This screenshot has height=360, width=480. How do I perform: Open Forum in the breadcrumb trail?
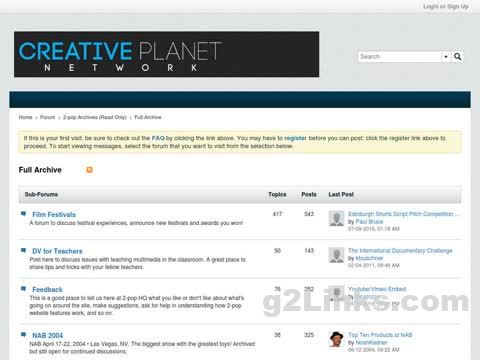tap(47, 117)
